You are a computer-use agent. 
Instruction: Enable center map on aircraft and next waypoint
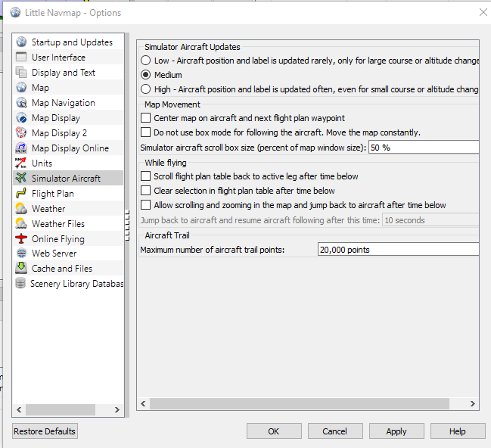point(145,118)
